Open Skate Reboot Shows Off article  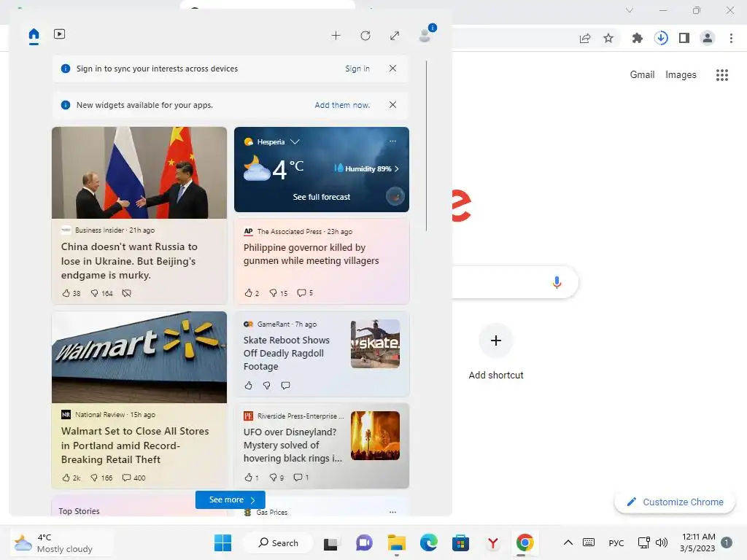286,354
